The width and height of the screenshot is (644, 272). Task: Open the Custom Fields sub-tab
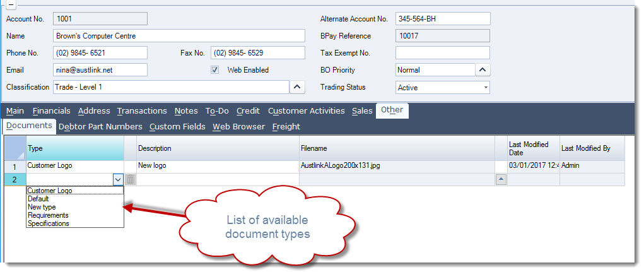177,127
